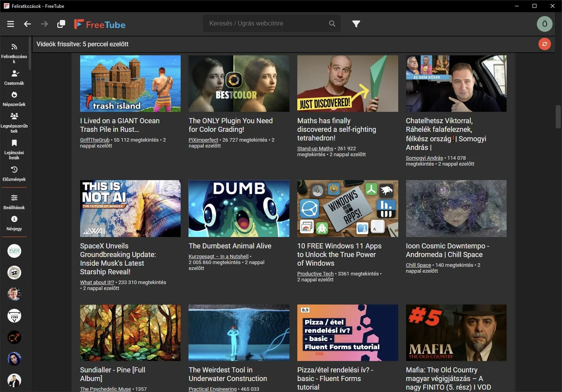
Task: Open title I Lived on a GIANT Ocean Trash Pile
Action: coord(120,125)
